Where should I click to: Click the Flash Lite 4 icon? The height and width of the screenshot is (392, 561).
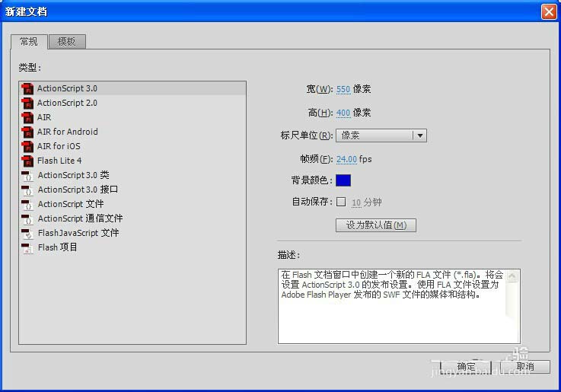[x=27, y=161]
